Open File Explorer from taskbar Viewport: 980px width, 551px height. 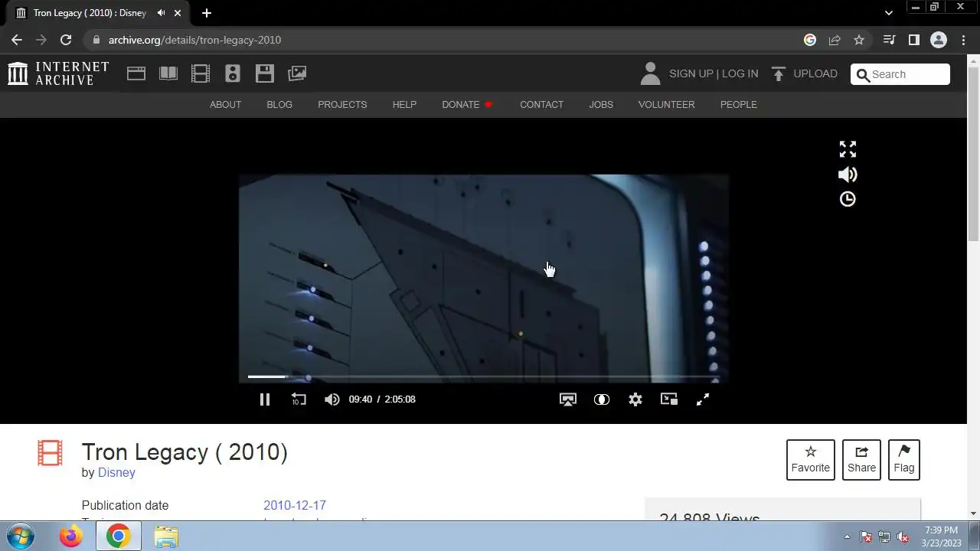coord(165,536)
